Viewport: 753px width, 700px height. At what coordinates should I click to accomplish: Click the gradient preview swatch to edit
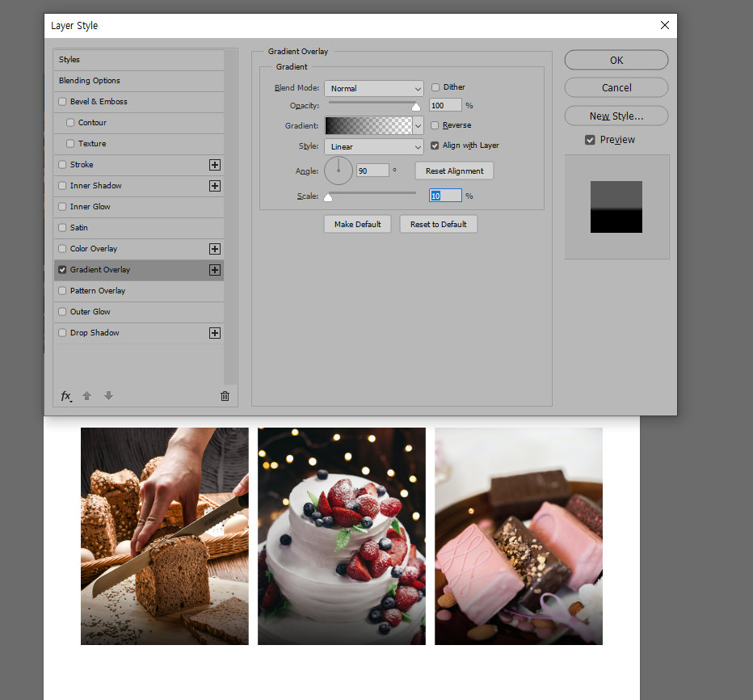pos(368,126)
